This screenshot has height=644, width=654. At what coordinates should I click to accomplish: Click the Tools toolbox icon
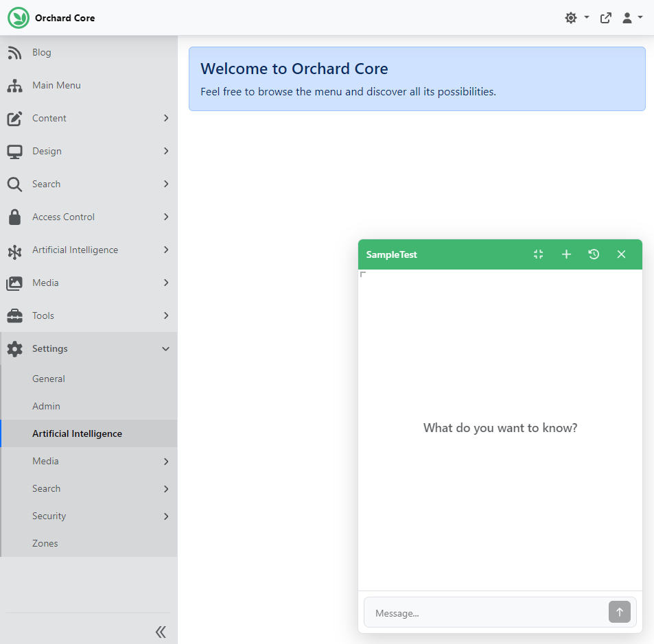tap(14, 316)
